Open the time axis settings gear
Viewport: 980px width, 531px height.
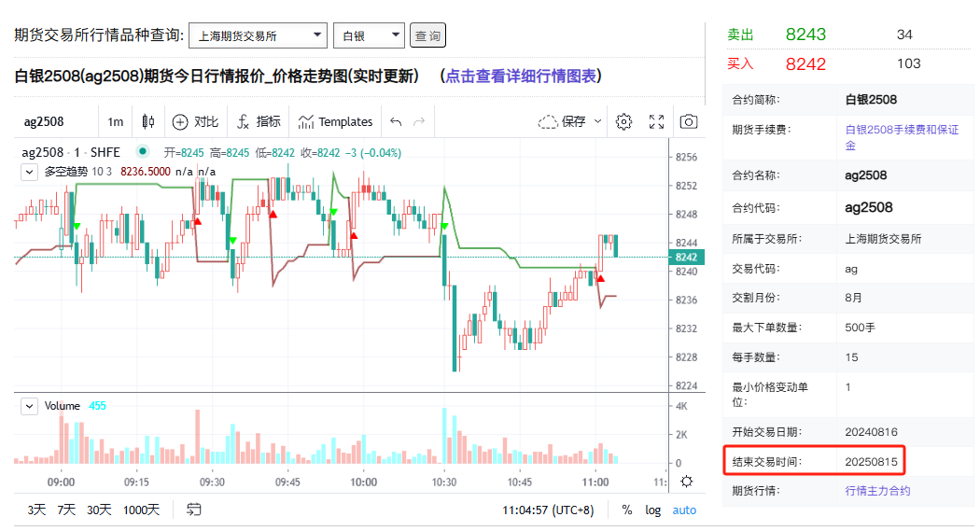[x=686, y=482]
